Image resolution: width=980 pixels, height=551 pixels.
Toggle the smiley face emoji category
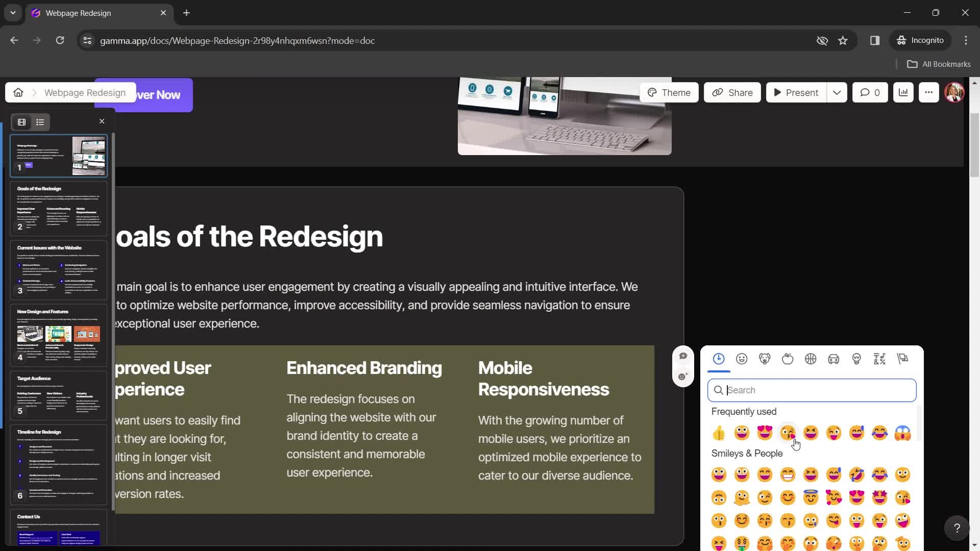(742, 358)
